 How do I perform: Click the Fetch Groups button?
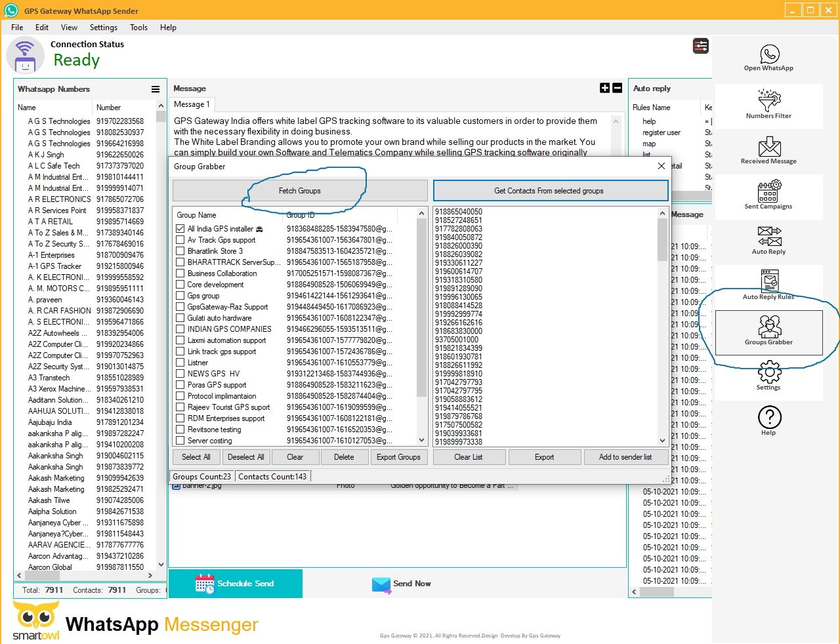pos(300,191)
